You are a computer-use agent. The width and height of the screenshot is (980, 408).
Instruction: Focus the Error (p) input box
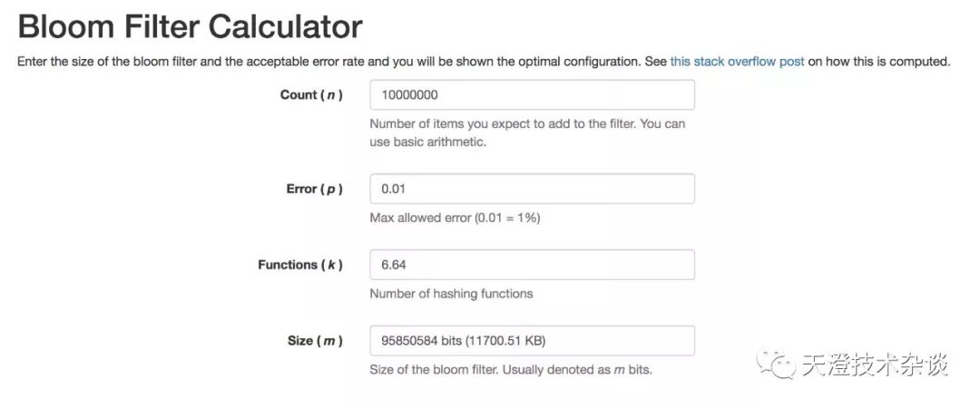tap(532, 189)
